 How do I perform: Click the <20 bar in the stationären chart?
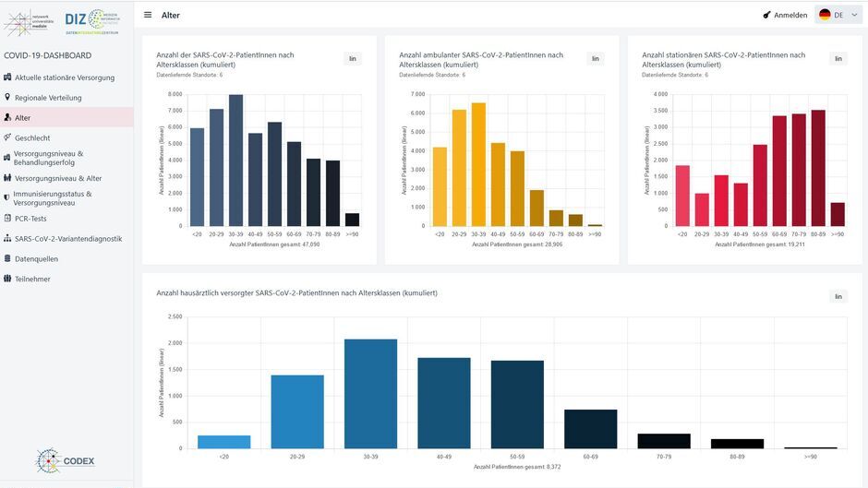pyautogui.click(x=682, y=196)
